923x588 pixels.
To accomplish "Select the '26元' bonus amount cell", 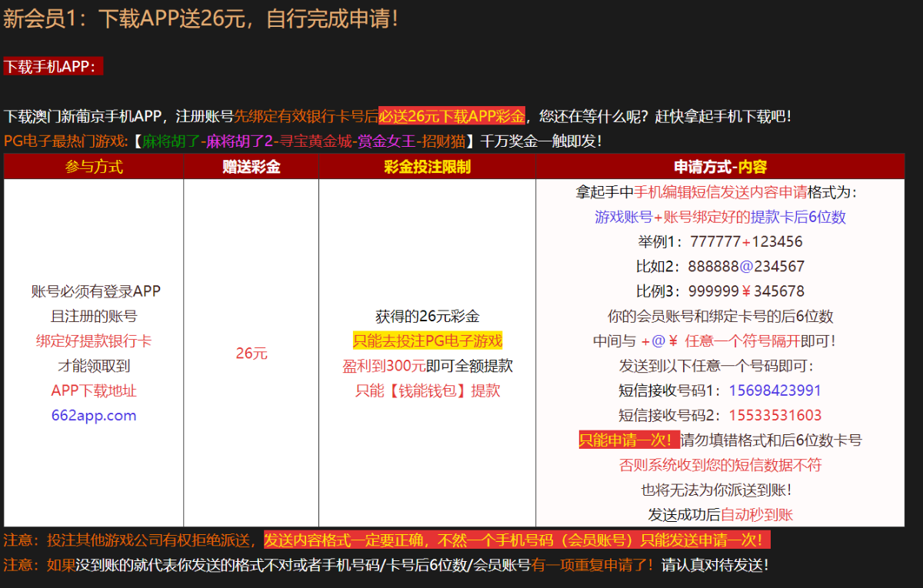I will pos(252,354).
